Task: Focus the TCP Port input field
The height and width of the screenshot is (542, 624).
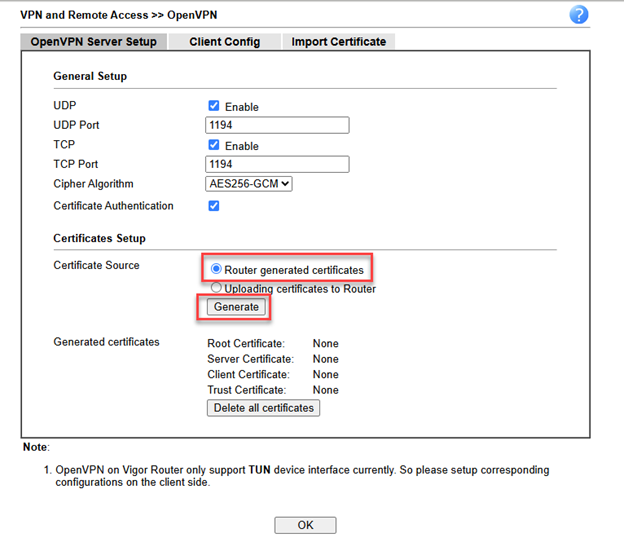Action: pyautogui.click(x=277, y=164)
